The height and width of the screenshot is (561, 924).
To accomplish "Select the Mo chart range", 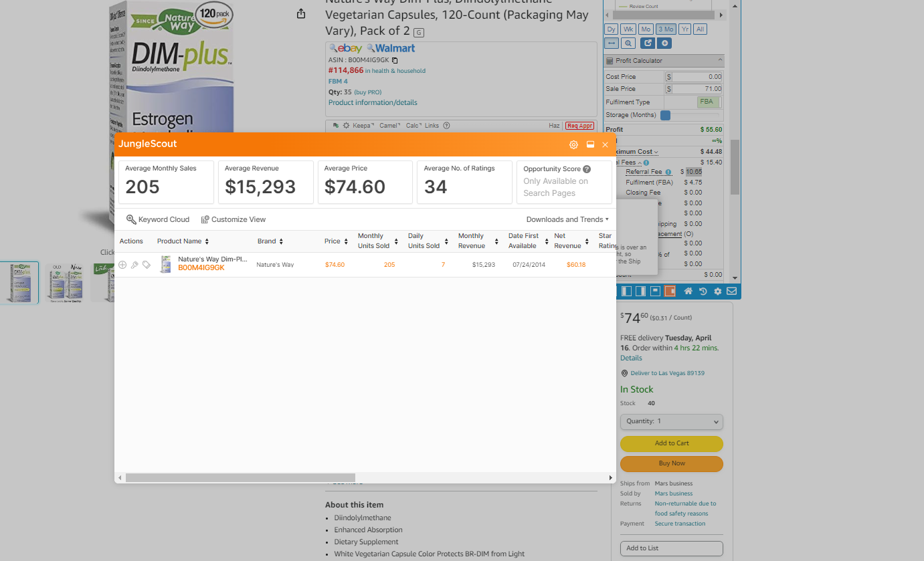I will click(x=646, y=29).
